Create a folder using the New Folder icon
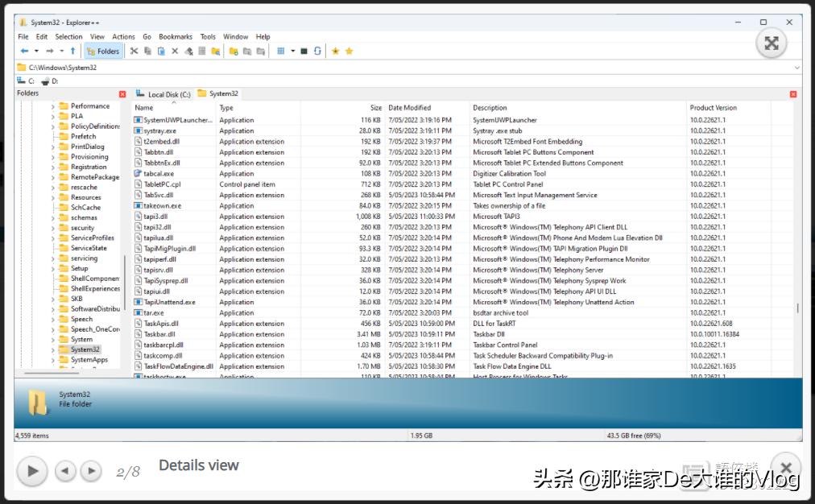This screenshot has height=504, width=815. click(234, 50)
